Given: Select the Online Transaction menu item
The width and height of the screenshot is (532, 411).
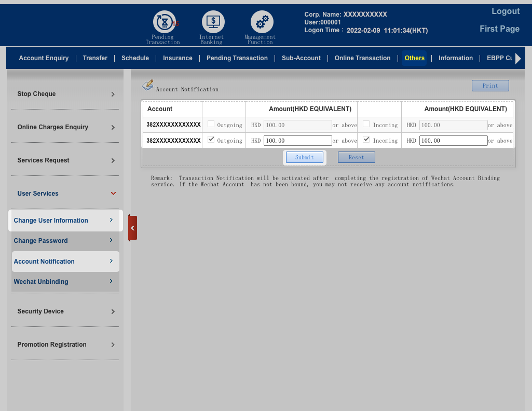Looking at the screenshot, I should 362,58.
